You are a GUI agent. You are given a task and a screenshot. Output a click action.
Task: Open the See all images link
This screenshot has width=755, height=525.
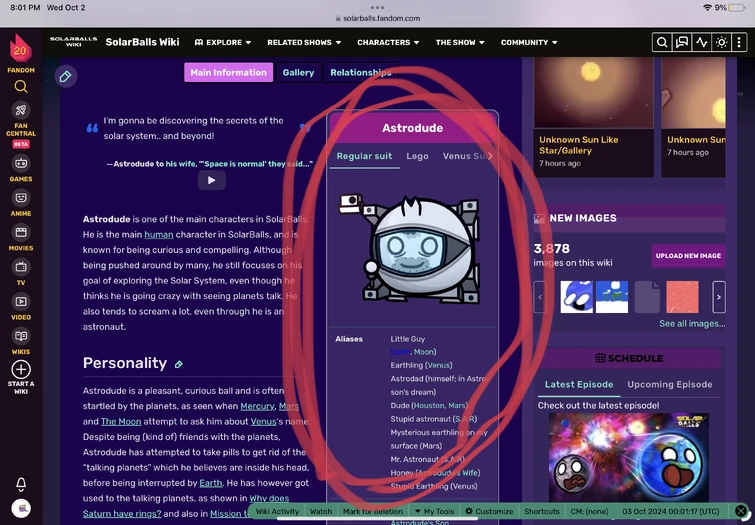point(692,324)
